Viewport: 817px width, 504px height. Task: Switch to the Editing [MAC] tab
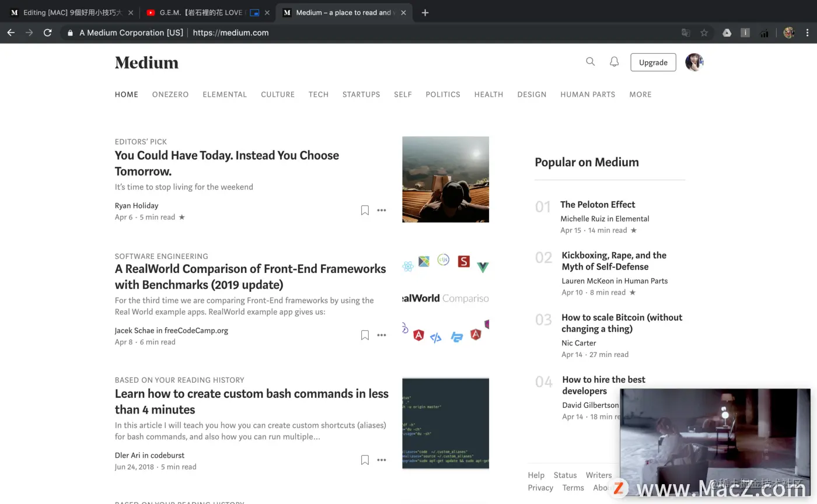tap(71, 12)
